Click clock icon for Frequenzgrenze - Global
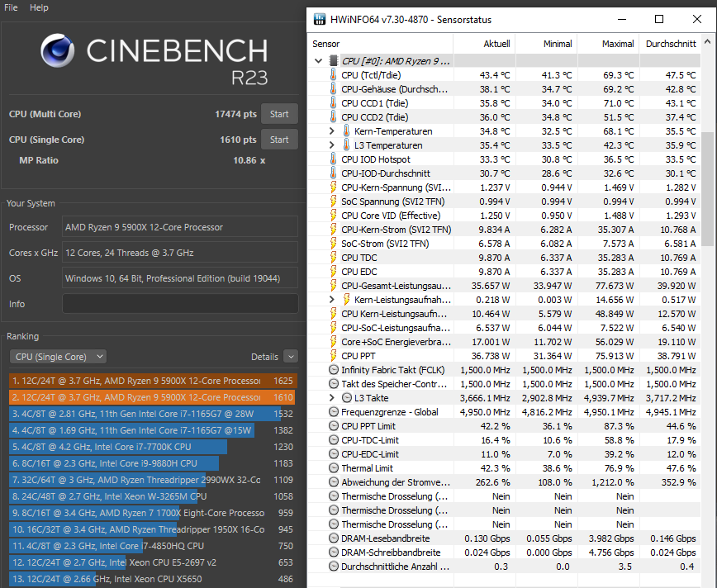 tap(334, 412)
